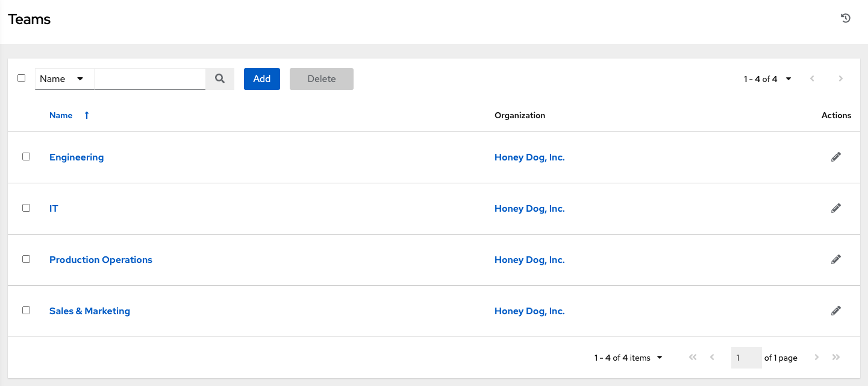Click the next page arrow at bottom

pos(817,357)
